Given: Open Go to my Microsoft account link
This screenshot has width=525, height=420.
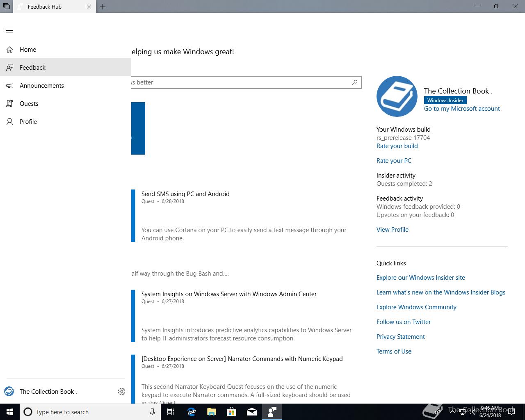Looking at the screenshot, I should [462, 109].
